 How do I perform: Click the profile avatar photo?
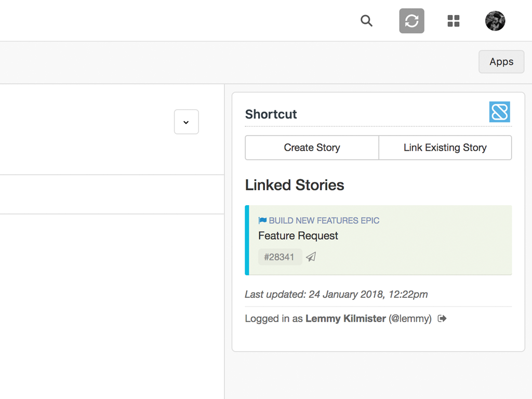click(495, 21)
